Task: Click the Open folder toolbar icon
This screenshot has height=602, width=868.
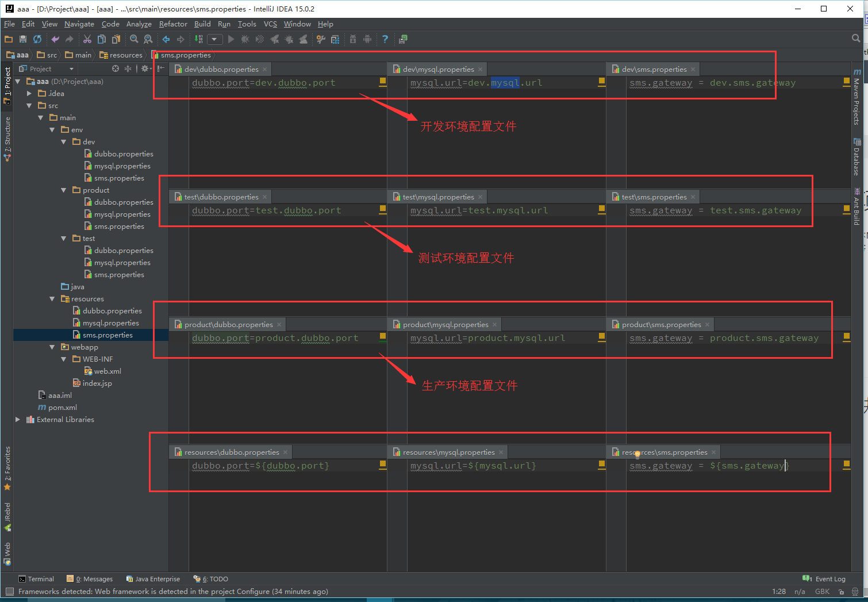Action: click(x=8, y=39)
